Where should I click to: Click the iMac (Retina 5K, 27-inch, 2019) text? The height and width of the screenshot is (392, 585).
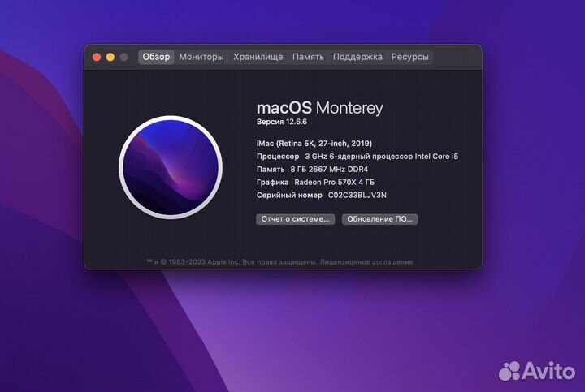[x=314, y=144]
